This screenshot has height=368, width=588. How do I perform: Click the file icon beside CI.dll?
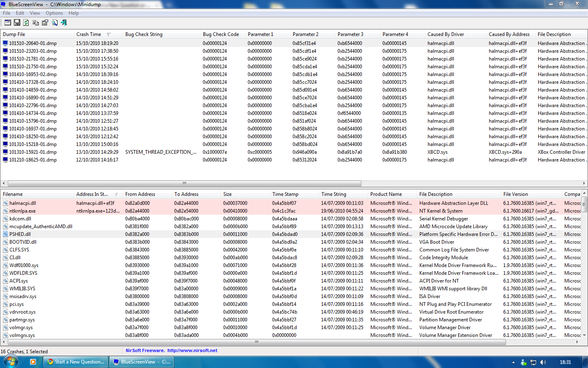(x=5, y=257)
